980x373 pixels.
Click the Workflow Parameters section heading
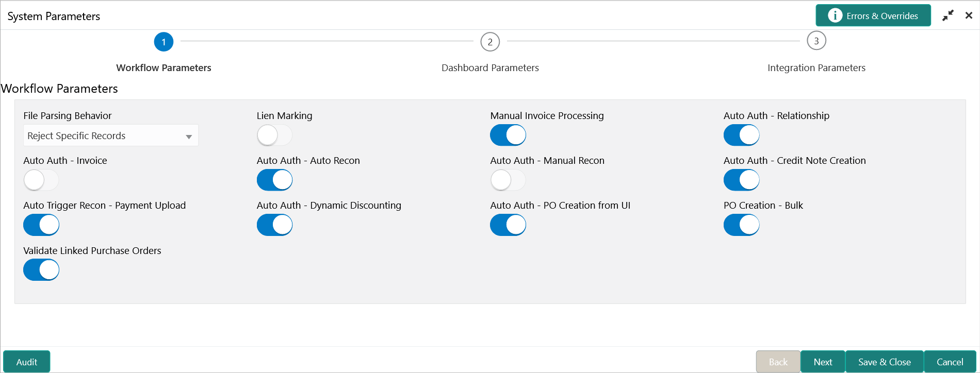click(59, 89)
